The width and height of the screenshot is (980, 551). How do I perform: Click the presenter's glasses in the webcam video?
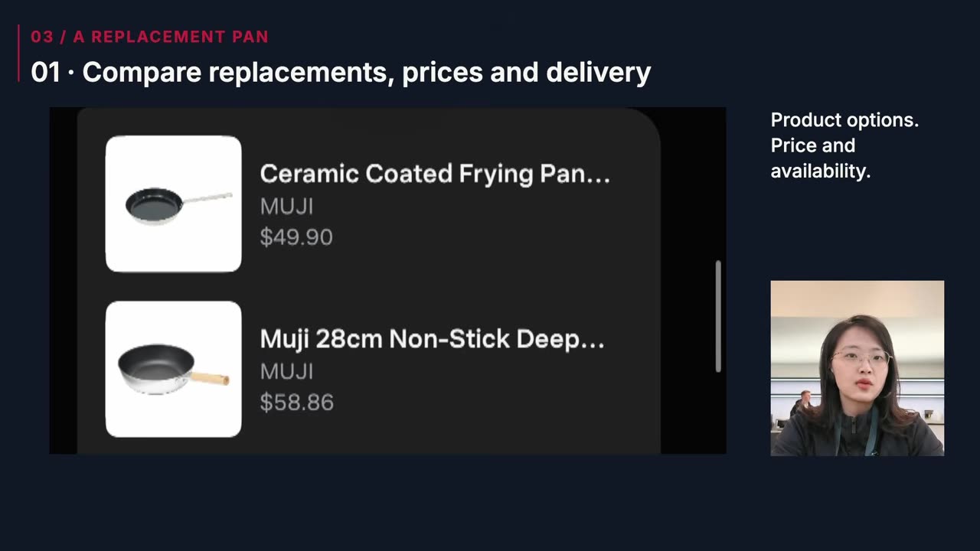coord(861,357)
